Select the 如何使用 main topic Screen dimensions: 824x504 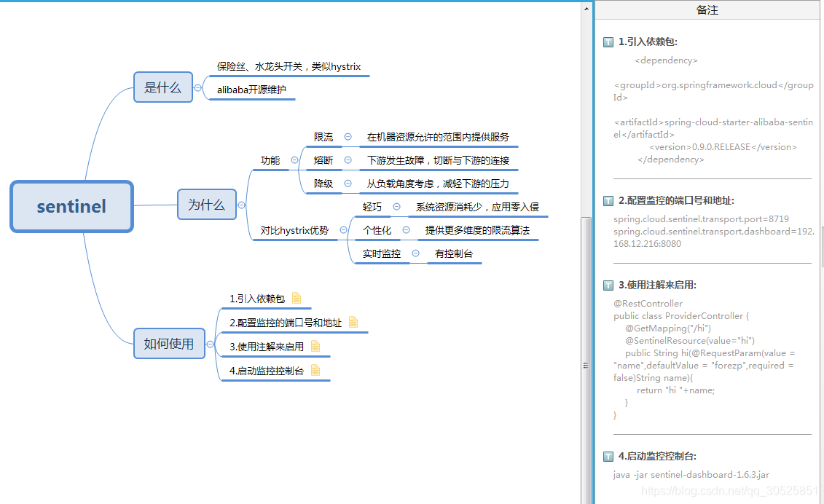click(169, 344)
